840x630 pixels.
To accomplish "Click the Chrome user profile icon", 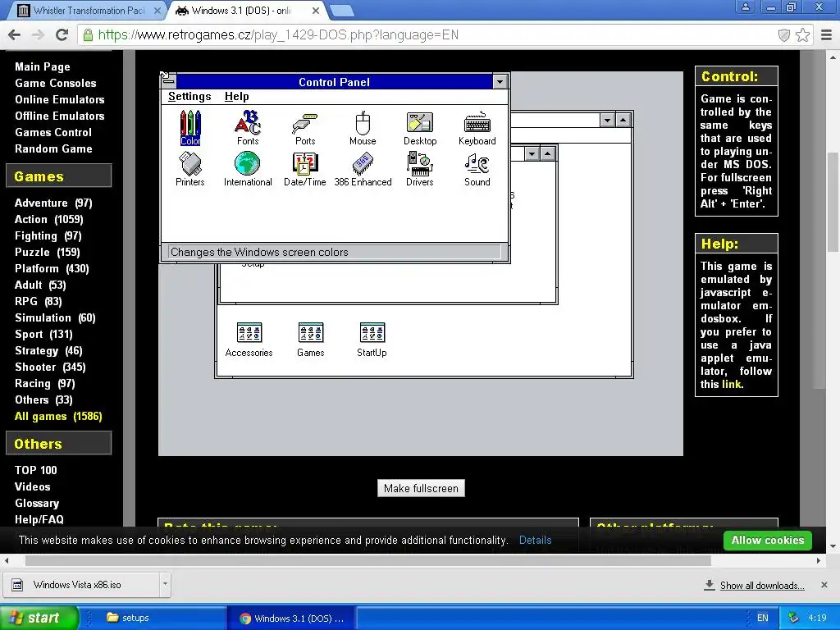I will coord(746,7).
